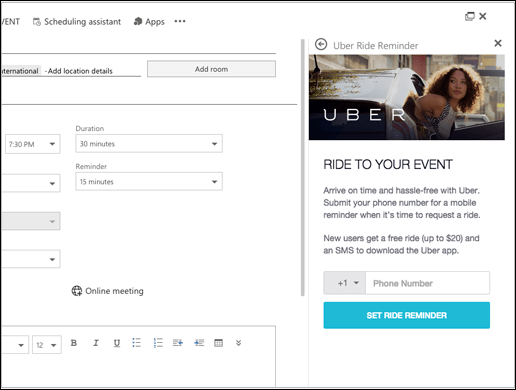
Task: Open the font name dropdown left of size
Action: (x=15, y=345)
